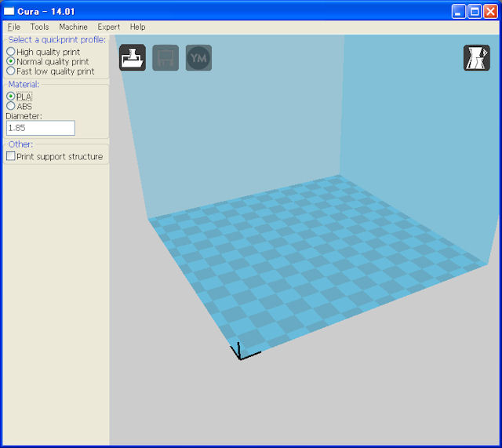Open the Help menu
Image resolution: width=502 pixels, height=448 pixels.
click(x=138, y=27)
